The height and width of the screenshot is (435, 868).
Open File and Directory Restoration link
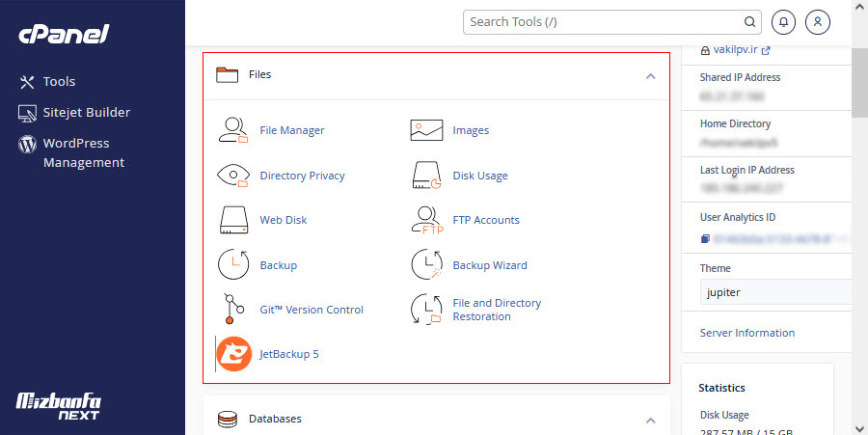497,310
